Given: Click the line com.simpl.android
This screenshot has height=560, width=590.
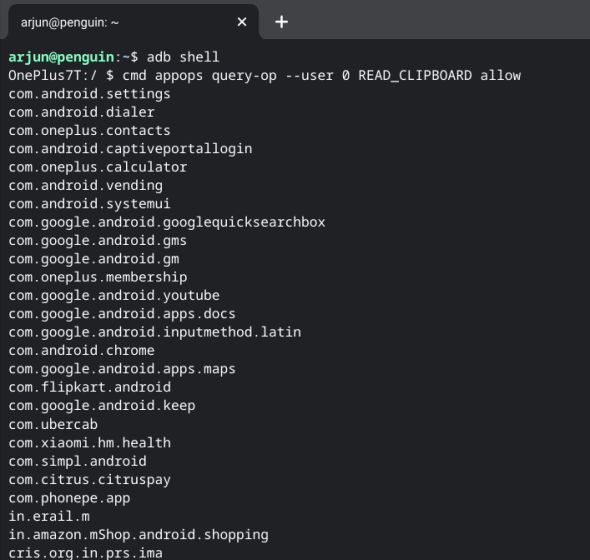Looking at the screenshot, I should coord(77,461).
